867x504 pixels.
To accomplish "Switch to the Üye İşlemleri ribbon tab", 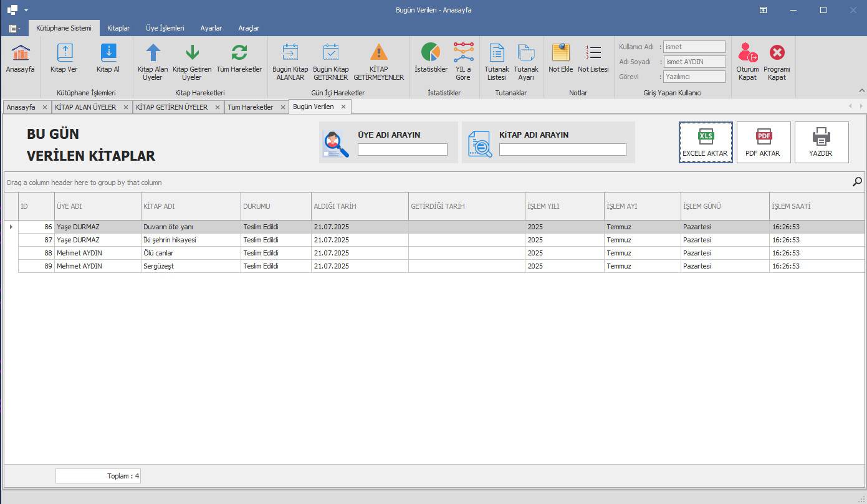I will tap(165, 28).
